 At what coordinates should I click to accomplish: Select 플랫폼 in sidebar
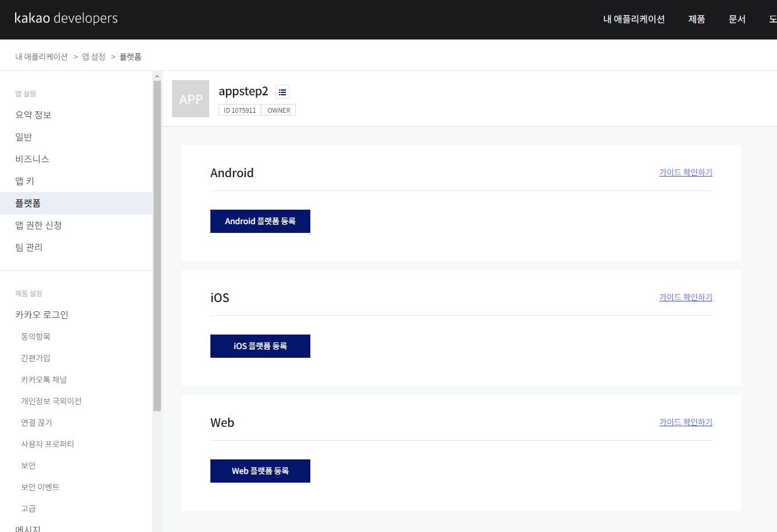click(76, 203)
